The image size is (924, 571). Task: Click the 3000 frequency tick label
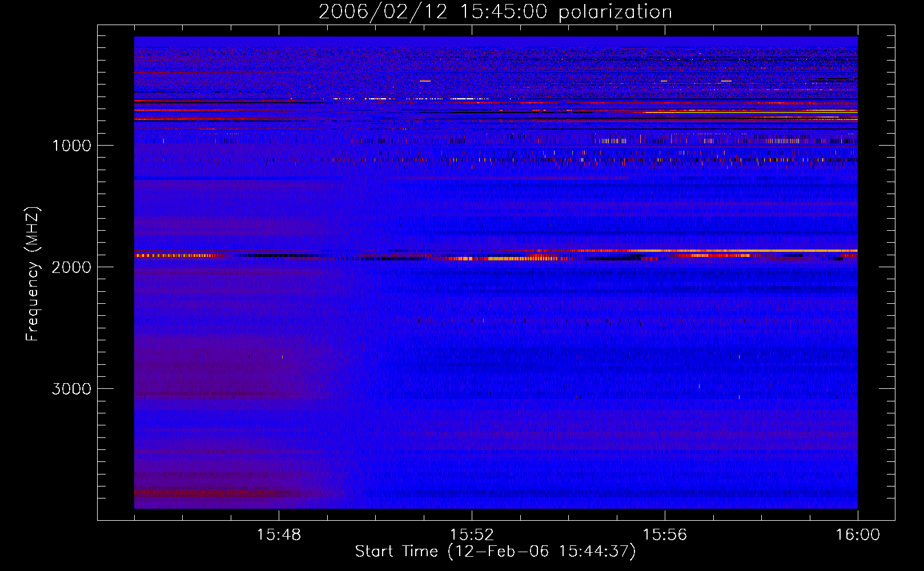[x=71, y=389]
